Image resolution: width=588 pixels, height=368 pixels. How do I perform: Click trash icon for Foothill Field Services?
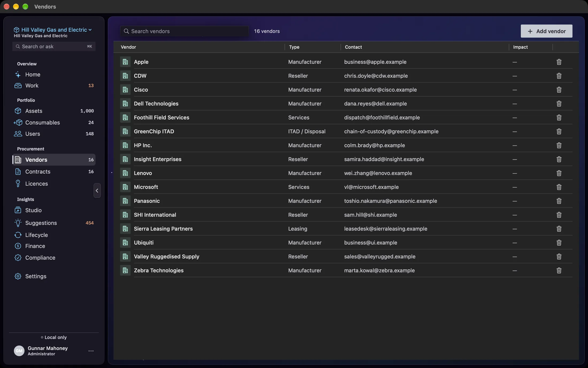click(x=559, y=117)
